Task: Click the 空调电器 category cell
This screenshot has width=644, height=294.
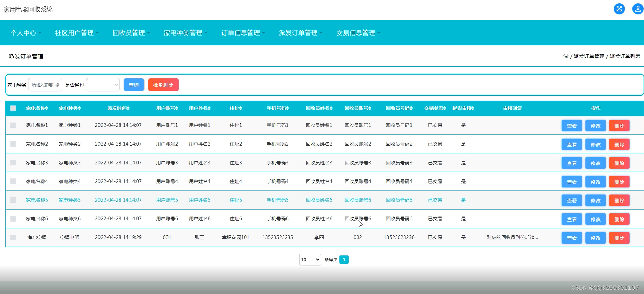Action: point(70,237)
